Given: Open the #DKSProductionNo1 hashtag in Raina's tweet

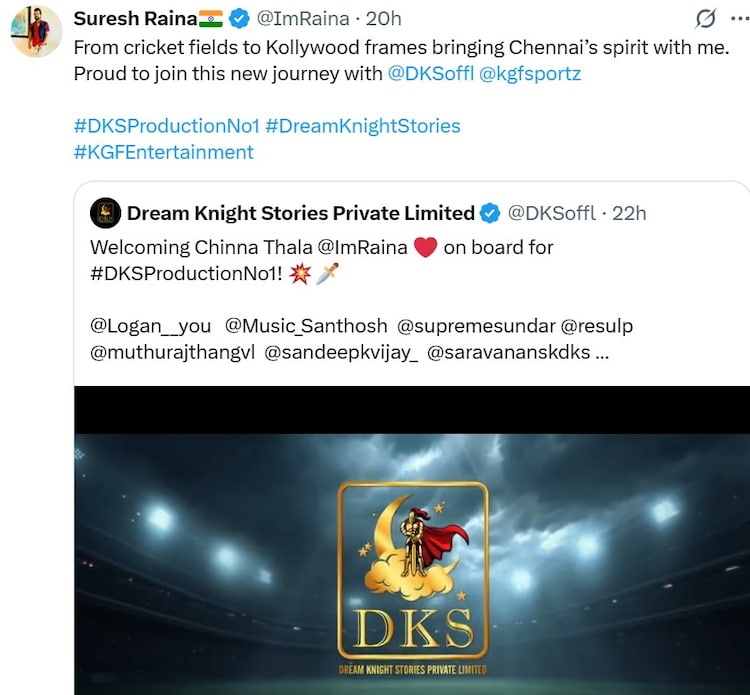Looking at the screenshot, I should point(166,126).
